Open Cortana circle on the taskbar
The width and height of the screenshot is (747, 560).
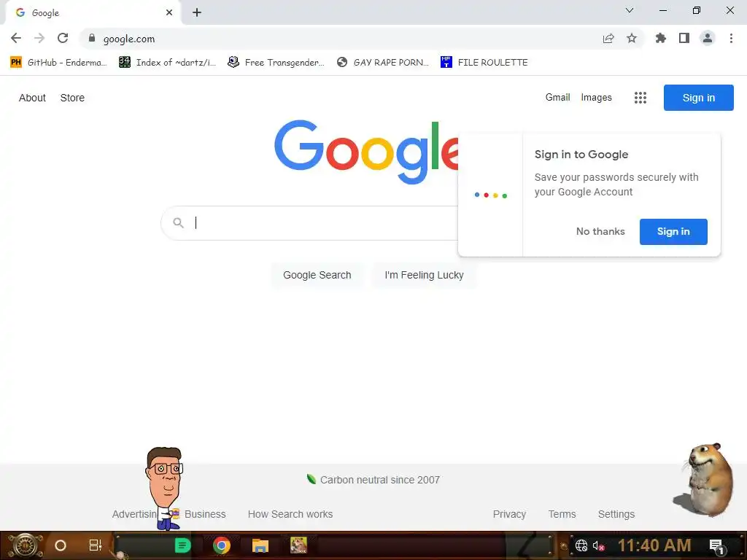coord(60,545)
